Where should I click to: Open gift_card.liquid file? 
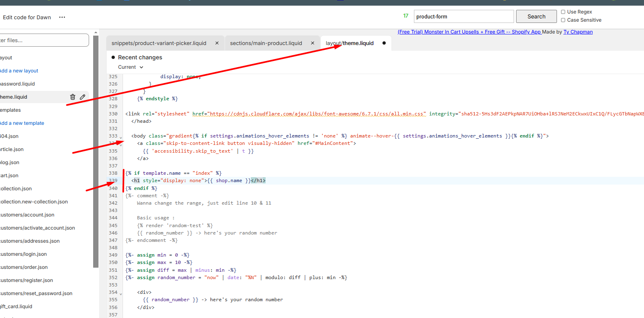pyautogui.click(x=16, y=307)
